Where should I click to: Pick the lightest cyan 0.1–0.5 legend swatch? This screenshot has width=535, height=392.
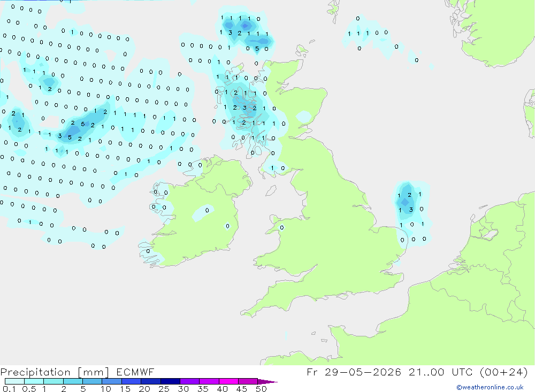(14, 381)
